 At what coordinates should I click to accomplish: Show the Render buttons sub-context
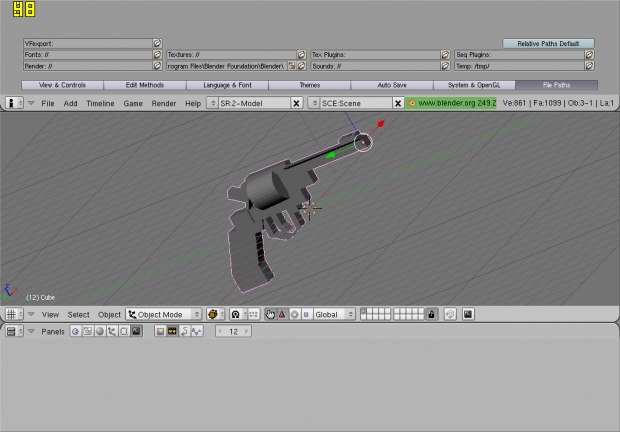pos(160,331)
